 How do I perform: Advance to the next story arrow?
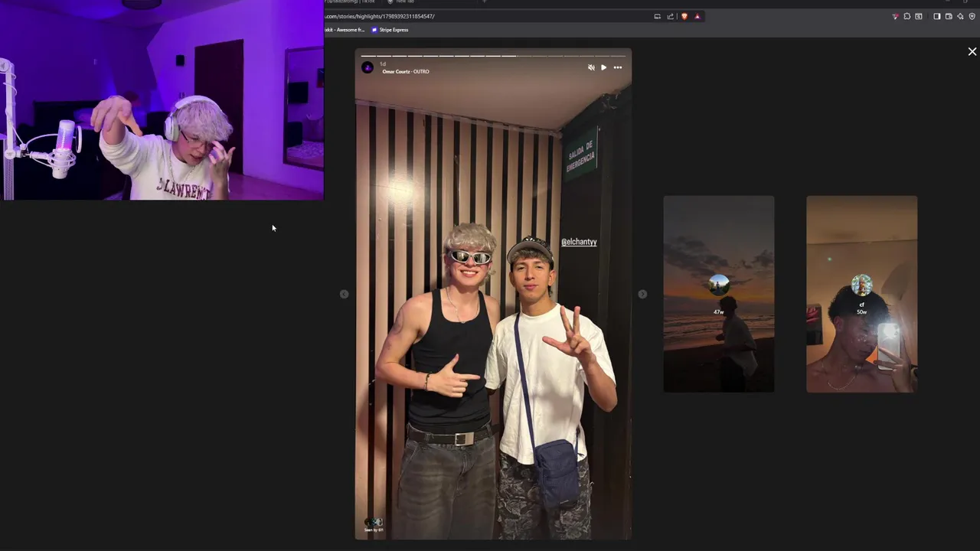click(642, 294)
